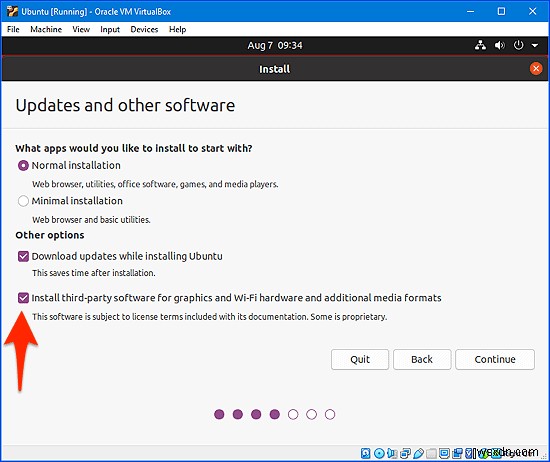The height and width of the screenshot is (462, 550).
Task: Open the Machine menu
Action: pyautogui.click(x=46, y=29)
